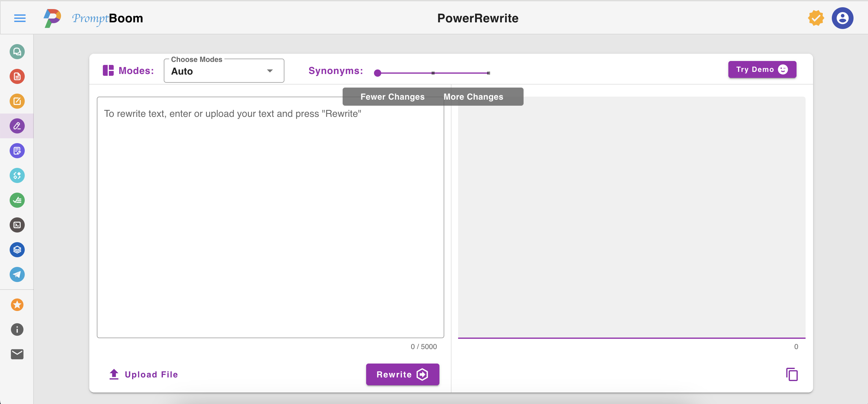
Task: Click the Upload File link
Action: coord(144,374)
